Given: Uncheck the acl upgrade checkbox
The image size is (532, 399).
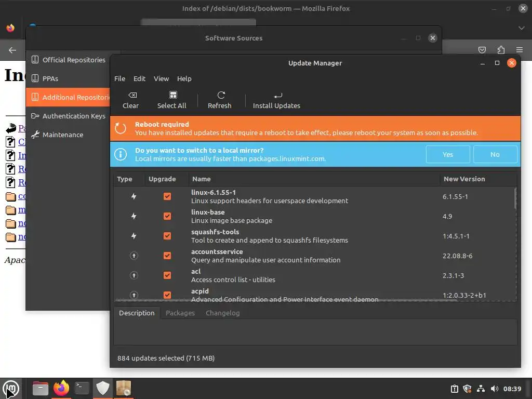Looking at the screenshot, I should coord(167,275).
